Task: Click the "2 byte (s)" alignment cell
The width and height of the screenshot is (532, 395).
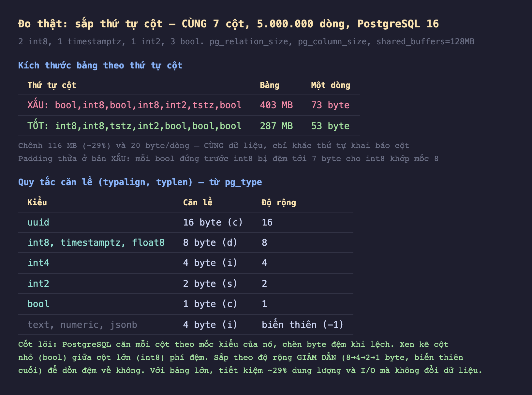Action: tap(210, 284)
